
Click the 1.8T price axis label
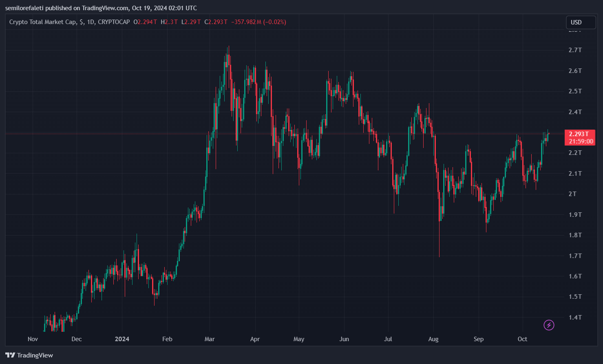click(575, 235)
